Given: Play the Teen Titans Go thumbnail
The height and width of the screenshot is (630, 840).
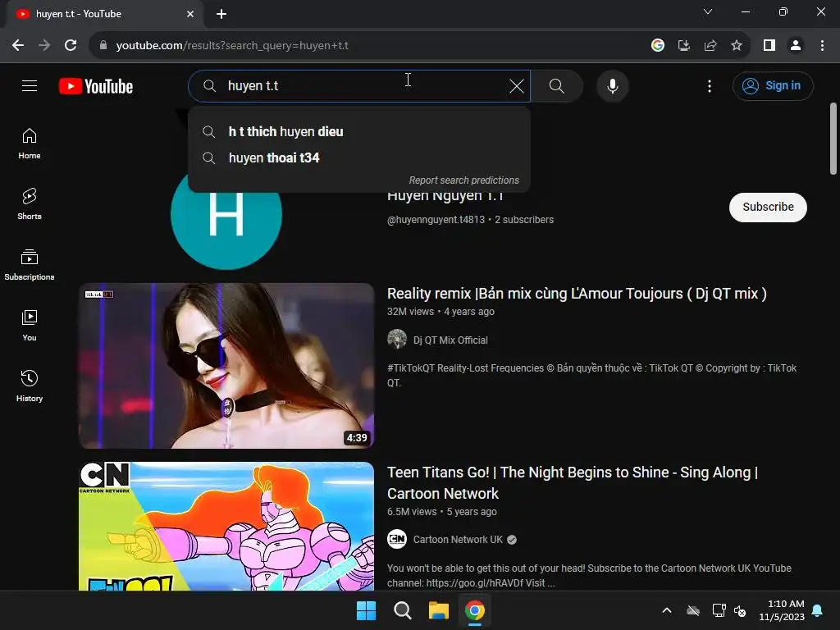Looking at the screenshot, I should [226, 526].
